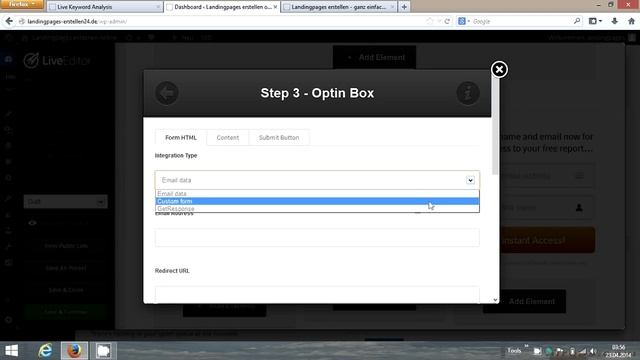The height and width of the screenshot is (360, 640).
Task: Click the network signal tray icon
Action: (582, 351)
